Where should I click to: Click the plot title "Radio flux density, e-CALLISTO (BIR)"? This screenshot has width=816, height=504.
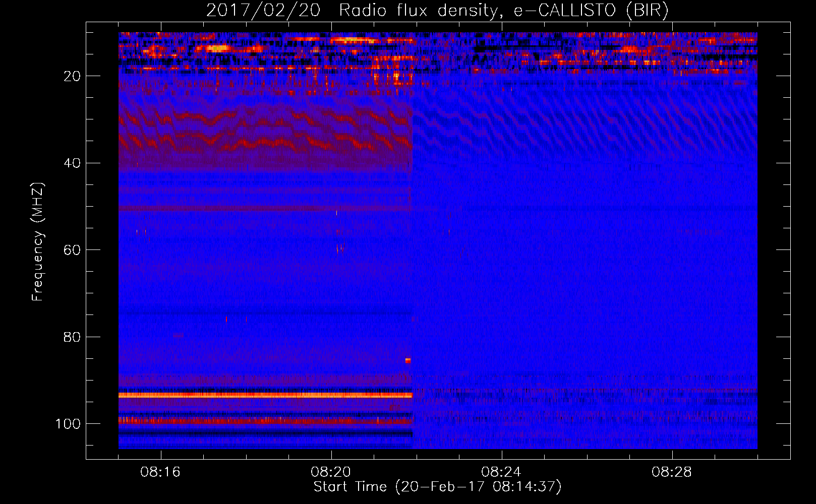tap(503, 11)
